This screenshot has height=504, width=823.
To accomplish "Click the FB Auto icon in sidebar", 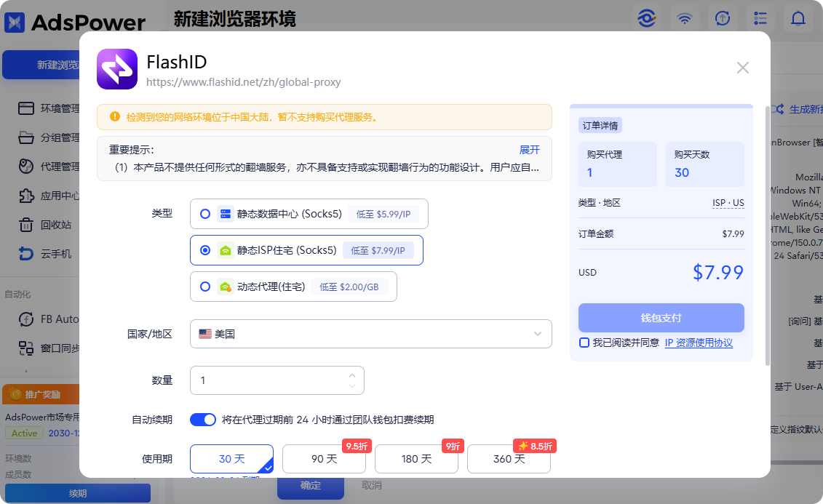I will click(x=25, y=319).
